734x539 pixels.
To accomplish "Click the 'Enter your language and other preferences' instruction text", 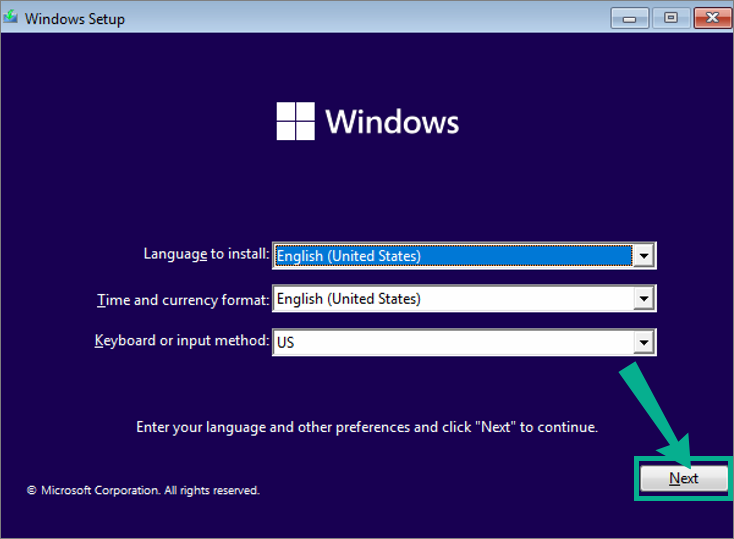I will [367, 427].
